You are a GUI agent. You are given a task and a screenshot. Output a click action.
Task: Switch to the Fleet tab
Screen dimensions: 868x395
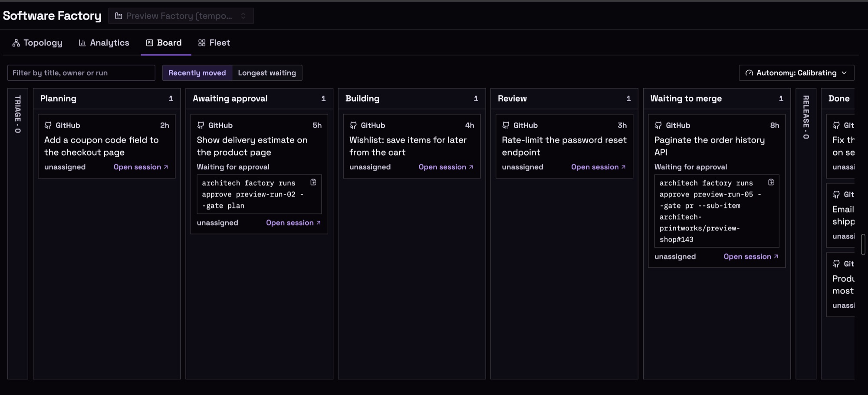tap(214, 43)
